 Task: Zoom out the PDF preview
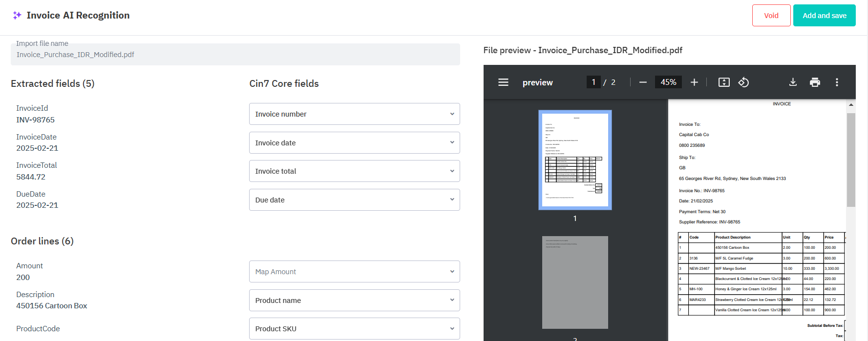(643, 82)
